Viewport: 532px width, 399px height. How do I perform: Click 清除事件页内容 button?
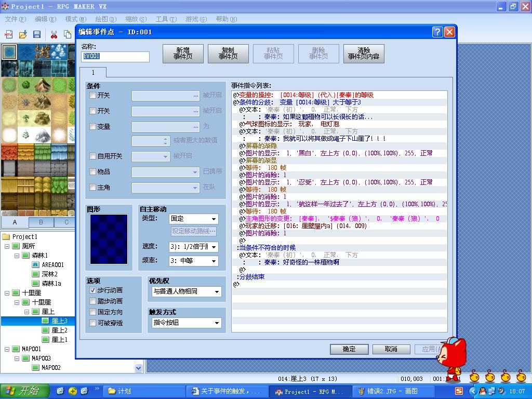click(x=364, y=54)
